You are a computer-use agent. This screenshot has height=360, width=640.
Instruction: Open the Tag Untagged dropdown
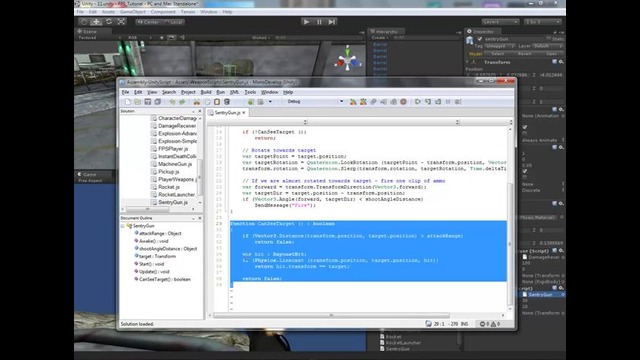point(500,46)
